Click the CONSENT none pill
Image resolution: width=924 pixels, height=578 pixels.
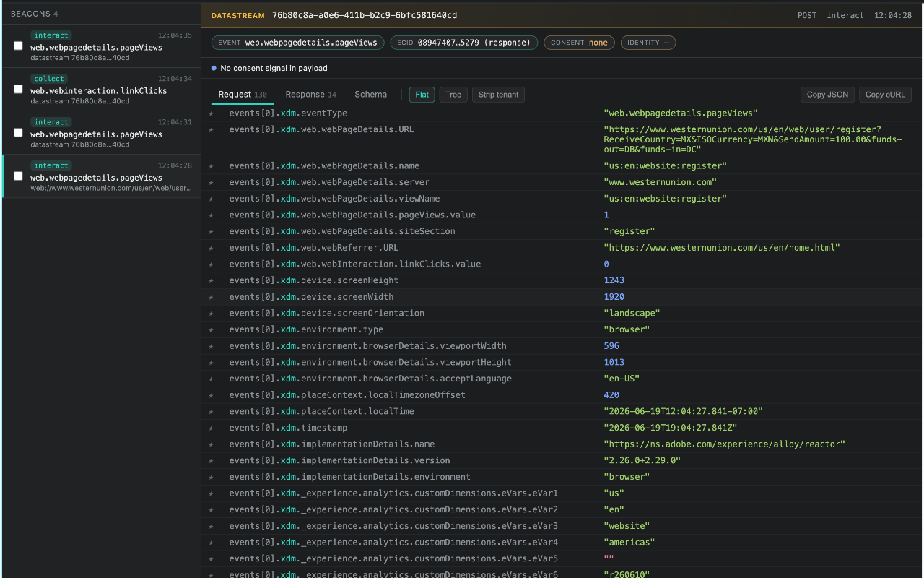(x=580, y=43)
